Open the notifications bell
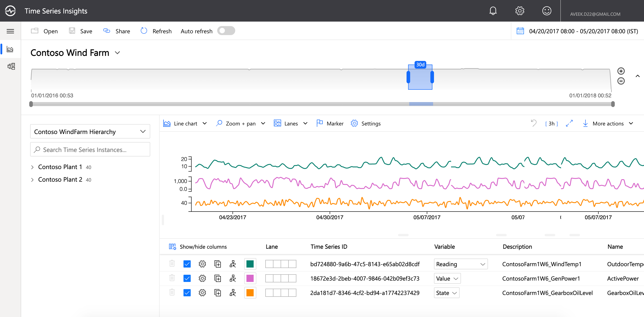This screenshot has height=317, width=644. coord(493,11)
